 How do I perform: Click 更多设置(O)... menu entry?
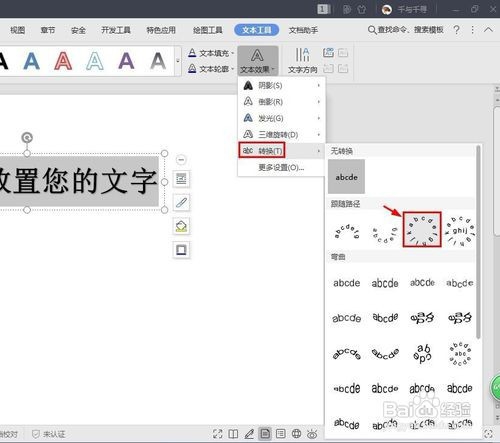[x=281, y=167]
